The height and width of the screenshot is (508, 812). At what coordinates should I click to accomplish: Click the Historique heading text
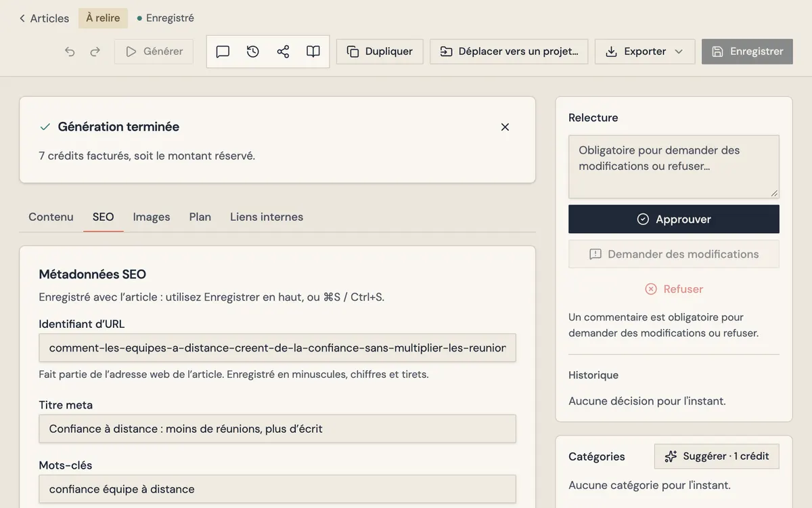coord(593,375)
